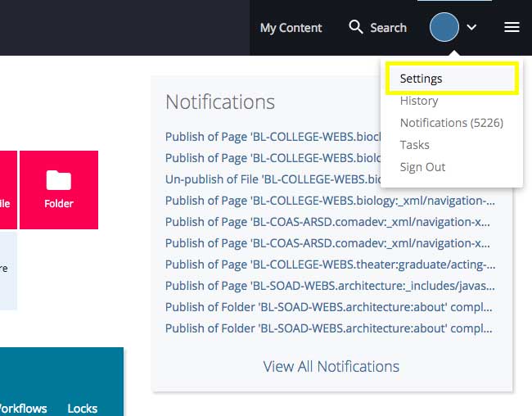The width and height of the screenshot is (532, 416).
Task: Expand the user menu chevron
Action: coord(472,28)
